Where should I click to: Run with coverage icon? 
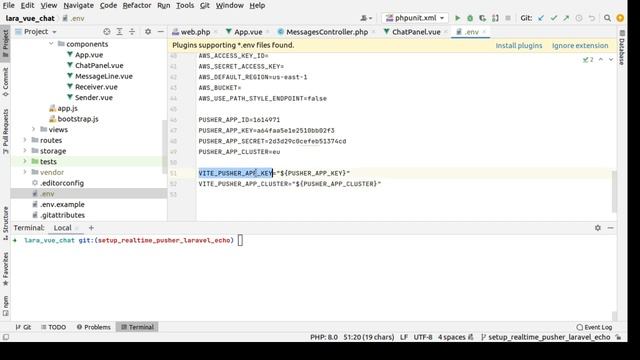click(482, 18)
